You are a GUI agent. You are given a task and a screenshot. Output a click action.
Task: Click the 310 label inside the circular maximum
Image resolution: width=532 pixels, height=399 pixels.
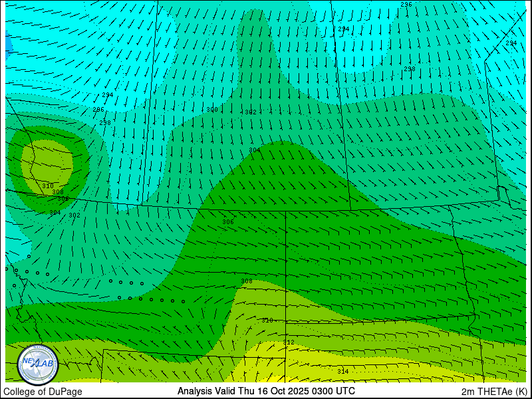pos(48,186)
